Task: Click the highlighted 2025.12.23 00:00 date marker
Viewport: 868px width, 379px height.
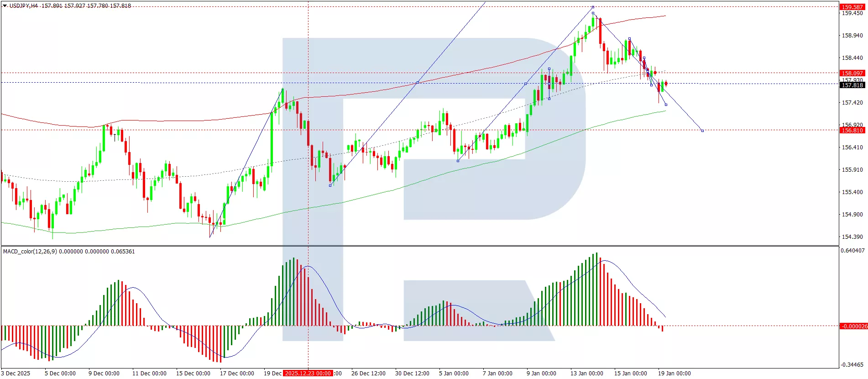Action: click(x=308, y=373)
